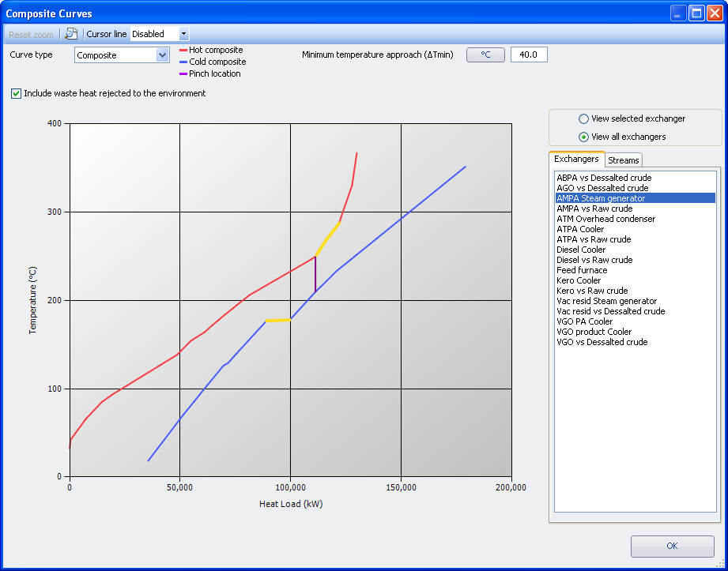Select ATPA vs Raw crude in list

pyautogui.click(x=636, y=239)
